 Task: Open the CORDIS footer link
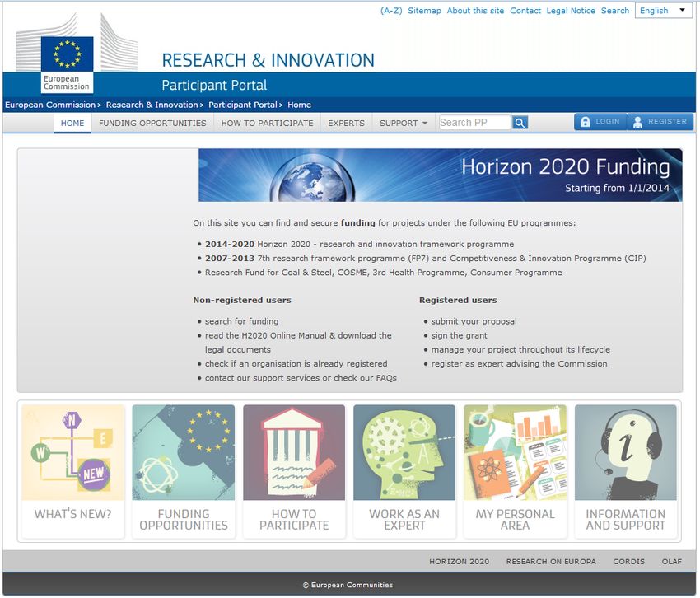(628, 562)
